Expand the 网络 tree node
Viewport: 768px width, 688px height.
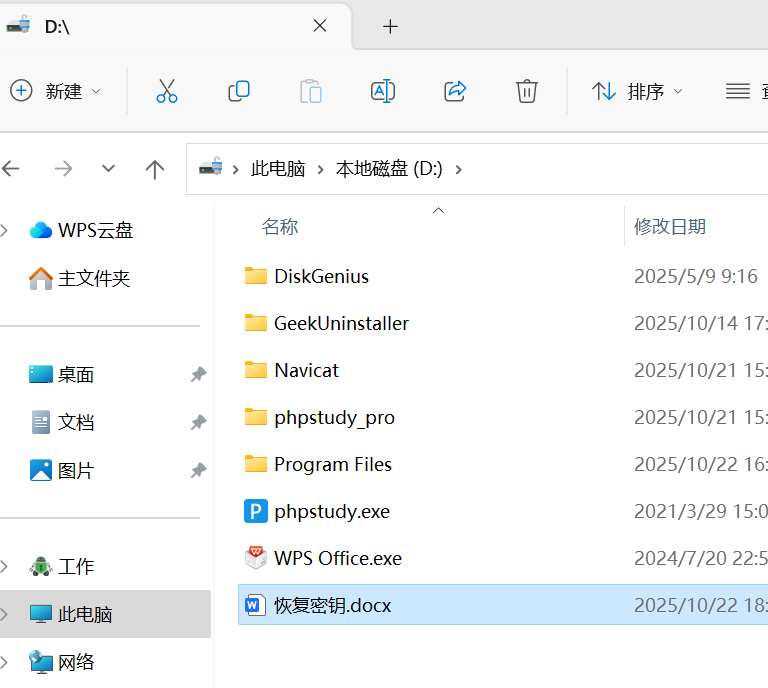(x=6, y=662)
